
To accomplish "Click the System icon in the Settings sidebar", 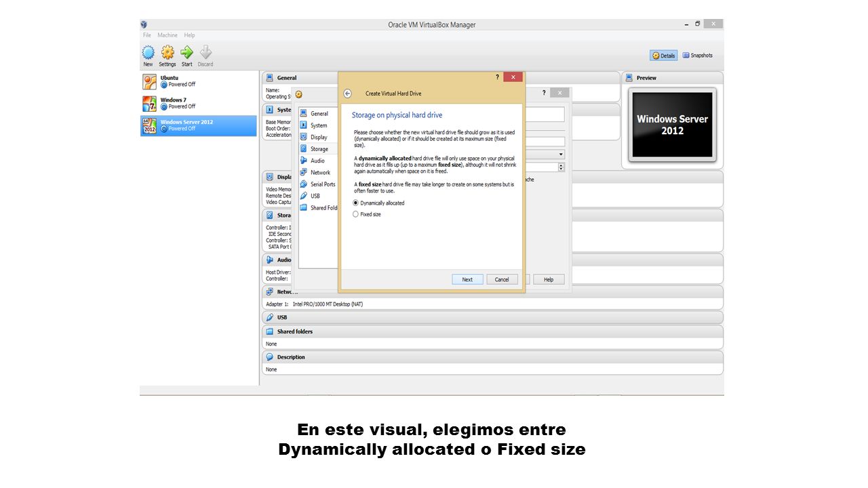I will [304, 125].
